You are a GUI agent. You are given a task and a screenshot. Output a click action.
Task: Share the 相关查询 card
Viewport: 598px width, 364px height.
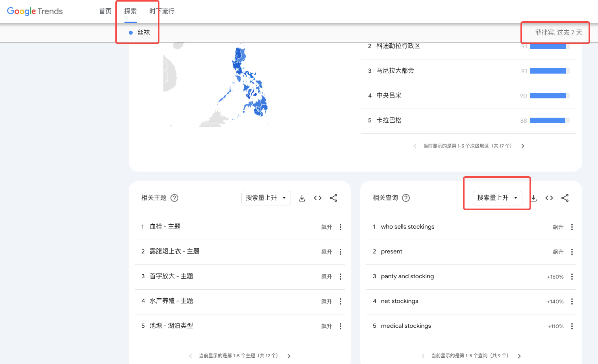[565, 198]
